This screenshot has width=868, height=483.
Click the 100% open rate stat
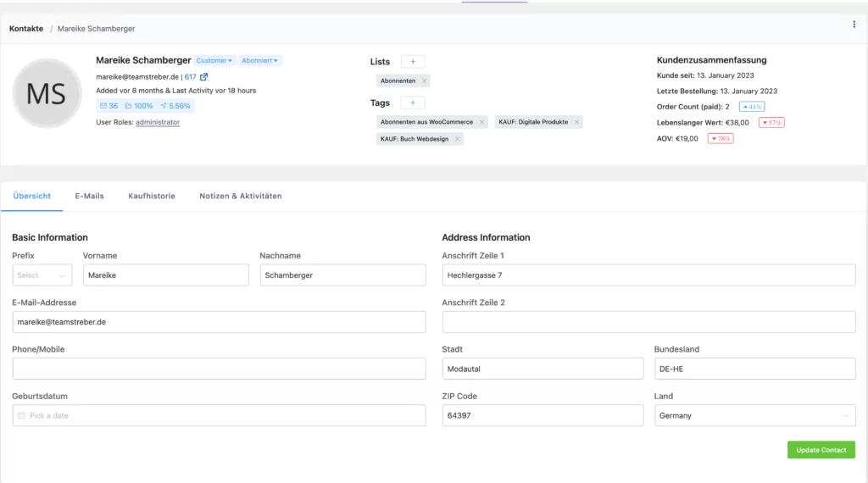tap(139, 106)
